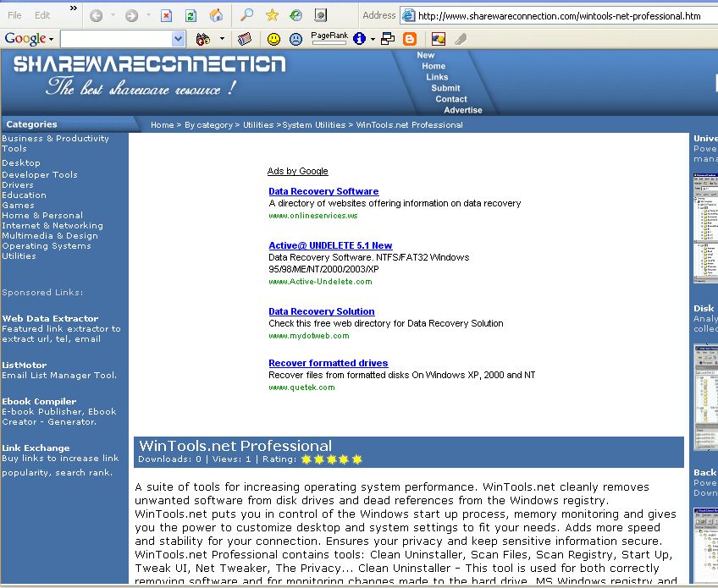The height and width of the screenshot is (588, 718).
Task: Focus the Google toolbar search field
Action: pyautogui.click(x=117, y=40)
